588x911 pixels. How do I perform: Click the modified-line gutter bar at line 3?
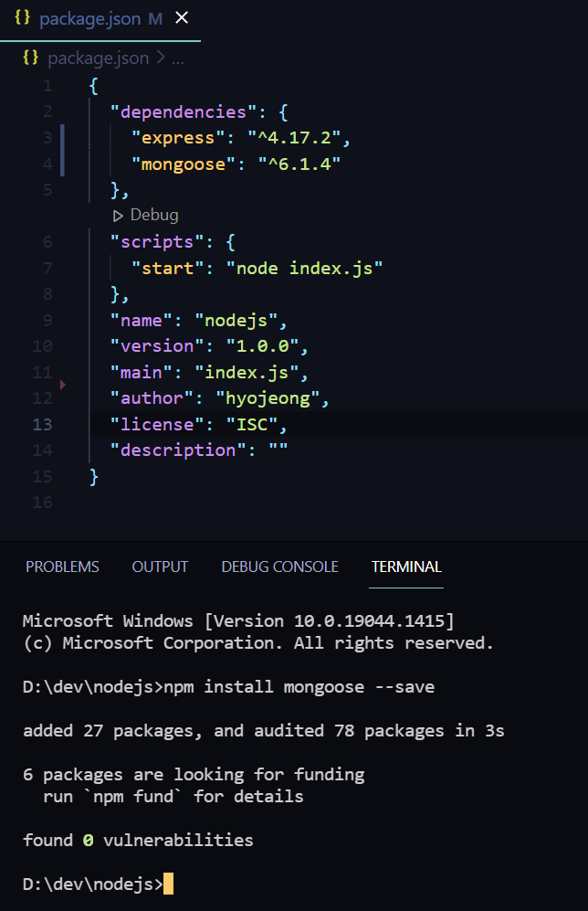tap(62, 138)
